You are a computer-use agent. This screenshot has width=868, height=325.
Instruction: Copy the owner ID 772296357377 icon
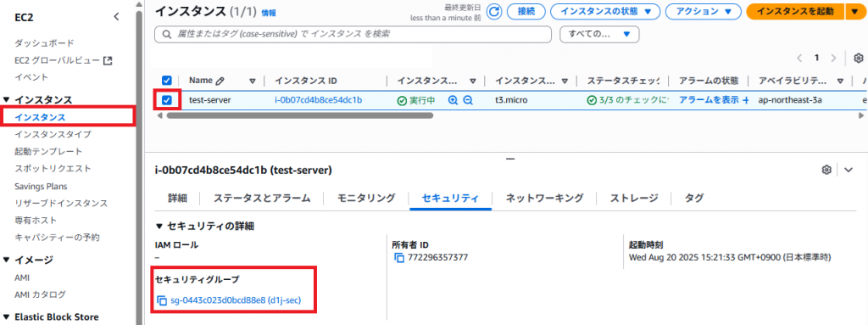(399, 257)
